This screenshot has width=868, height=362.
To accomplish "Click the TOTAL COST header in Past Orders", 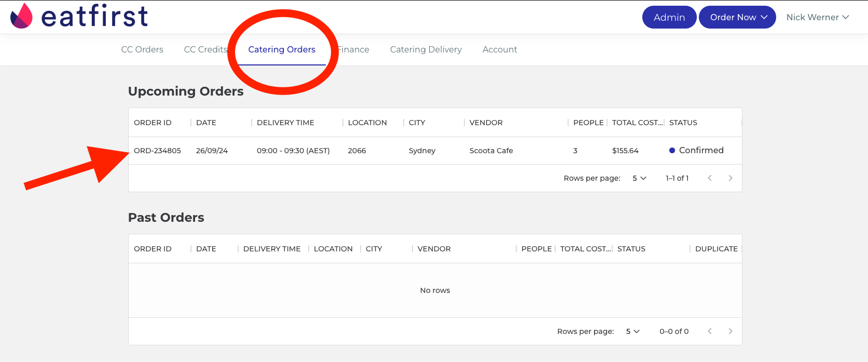I will (x=586, y=249).
